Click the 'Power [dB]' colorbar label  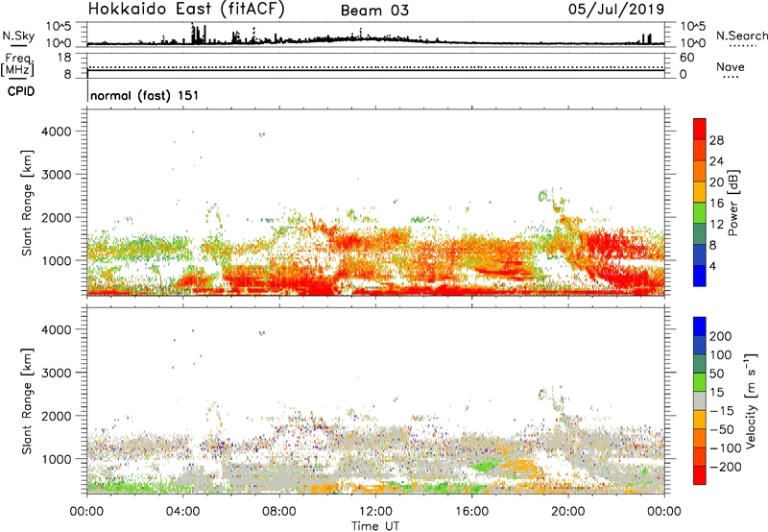733,203
